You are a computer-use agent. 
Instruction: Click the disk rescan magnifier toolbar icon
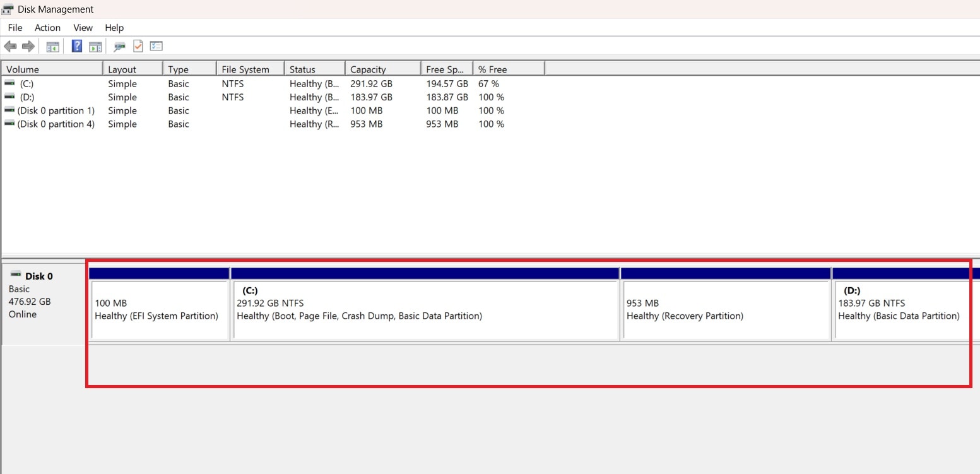pos(119,45)
